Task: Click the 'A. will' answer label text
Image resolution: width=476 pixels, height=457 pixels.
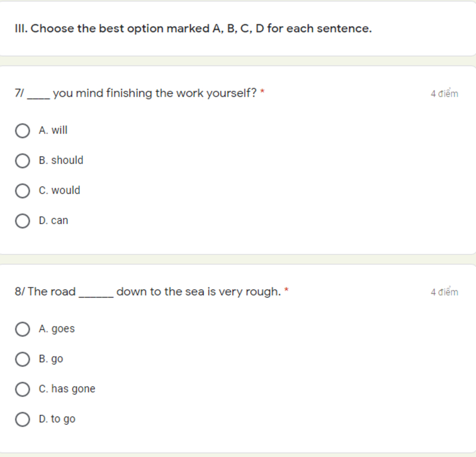Action: pyautogui.click(x=53, y=131)
